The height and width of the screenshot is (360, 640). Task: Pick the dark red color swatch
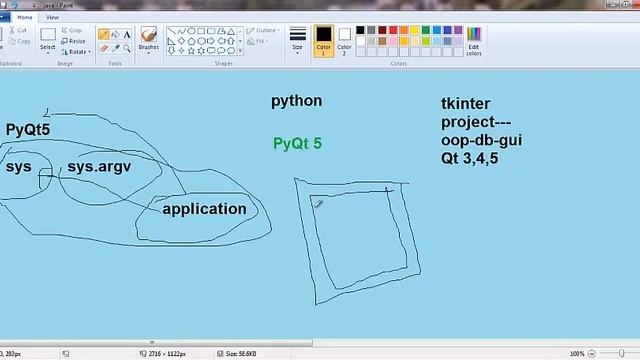point(382,30)
